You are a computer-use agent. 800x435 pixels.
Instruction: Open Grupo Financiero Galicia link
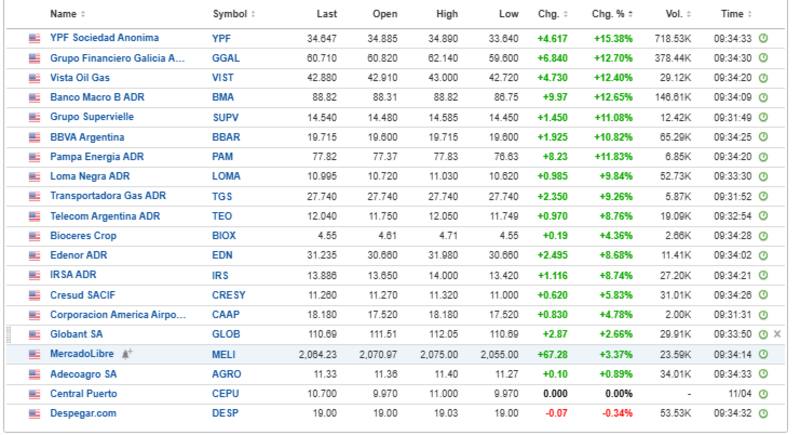[117, 58]
